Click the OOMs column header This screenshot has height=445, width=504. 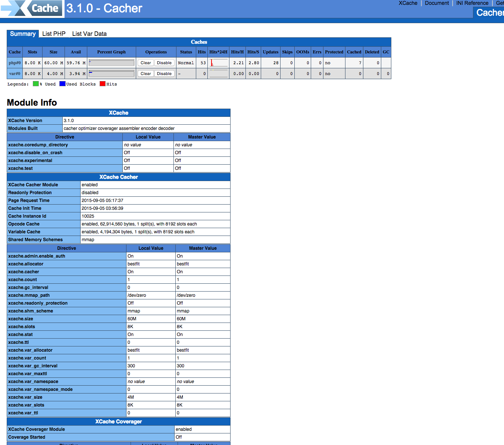[303, 52]
